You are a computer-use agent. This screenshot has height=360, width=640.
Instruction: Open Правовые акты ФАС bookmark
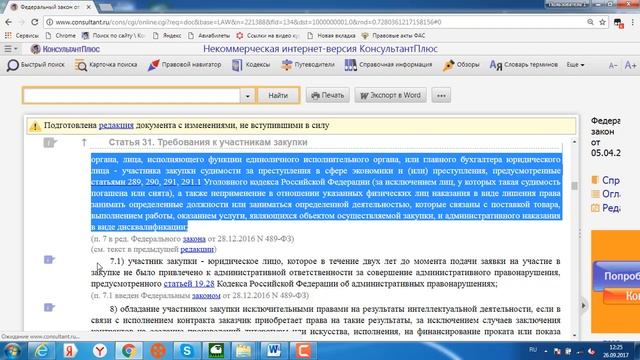tap(394, 36)
